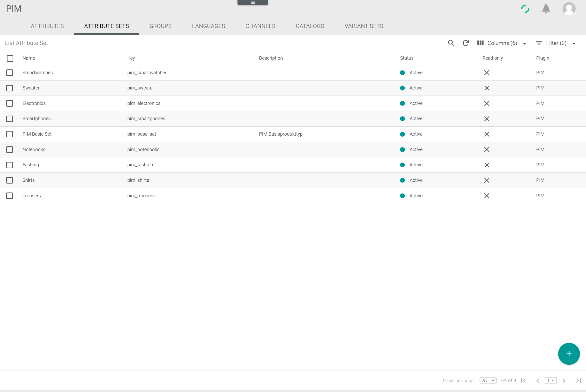Click Read only X for Shirts
Viewport: 586px width, 392px height.
[x=487, y=180]
